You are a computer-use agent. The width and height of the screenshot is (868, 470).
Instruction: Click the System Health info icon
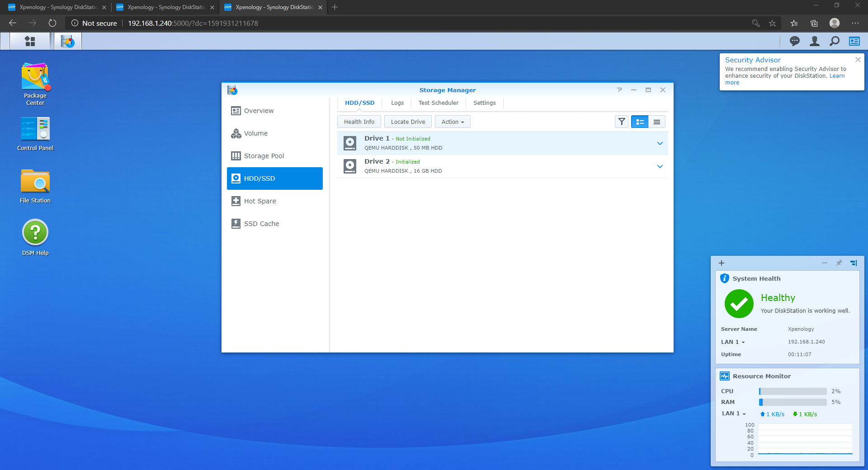click(725, 278)
